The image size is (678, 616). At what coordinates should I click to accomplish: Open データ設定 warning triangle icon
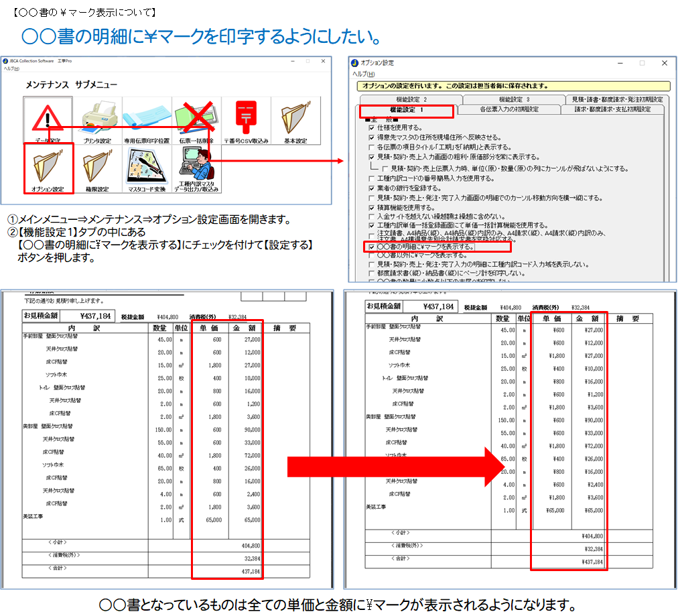pos(48,119)
